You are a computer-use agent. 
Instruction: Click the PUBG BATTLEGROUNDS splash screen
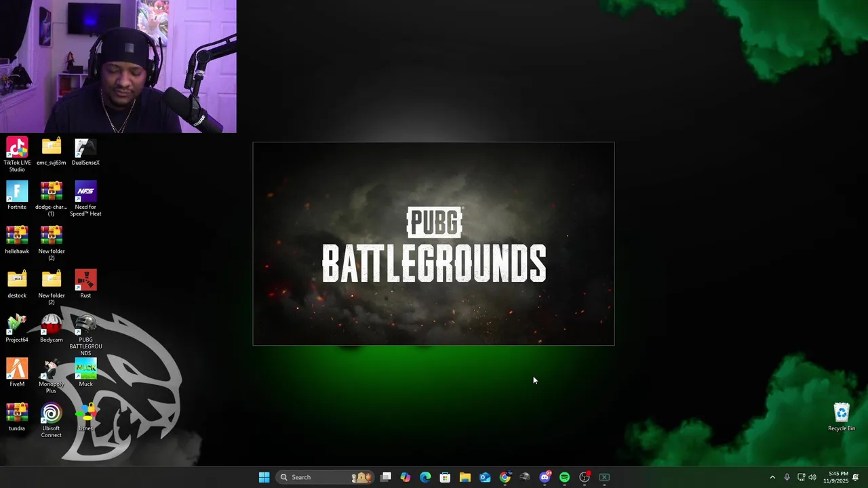click(x=434, y=244)
